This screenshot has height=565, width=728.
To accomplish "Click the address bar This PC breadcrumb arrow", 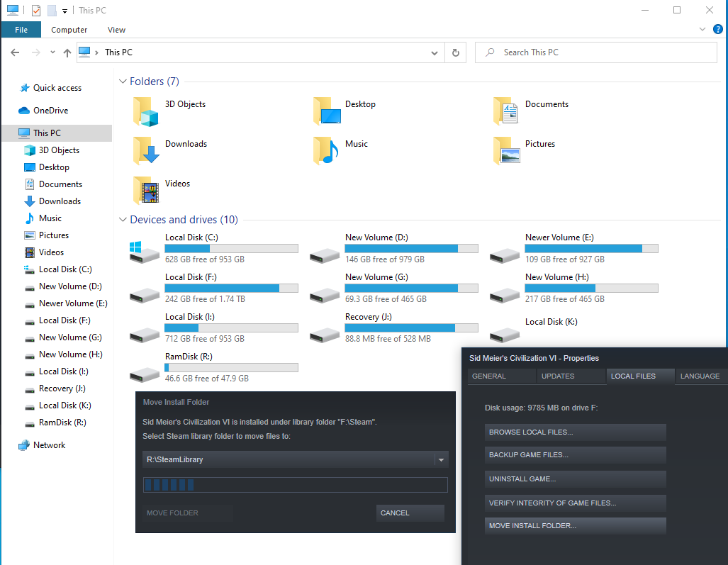I will (x=96, y=52).
